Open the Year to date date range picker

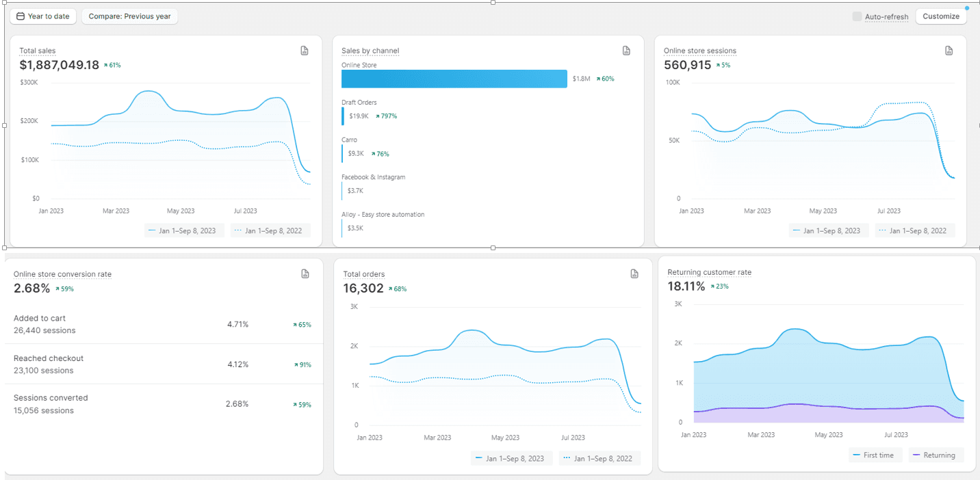pyautogui.click(x=43, y=16)
